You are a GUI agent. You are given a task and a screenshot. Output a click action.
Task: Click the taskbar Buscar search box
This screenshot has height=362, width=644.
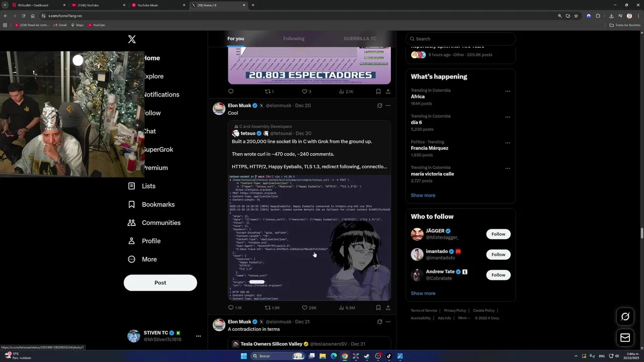point(278,356)
